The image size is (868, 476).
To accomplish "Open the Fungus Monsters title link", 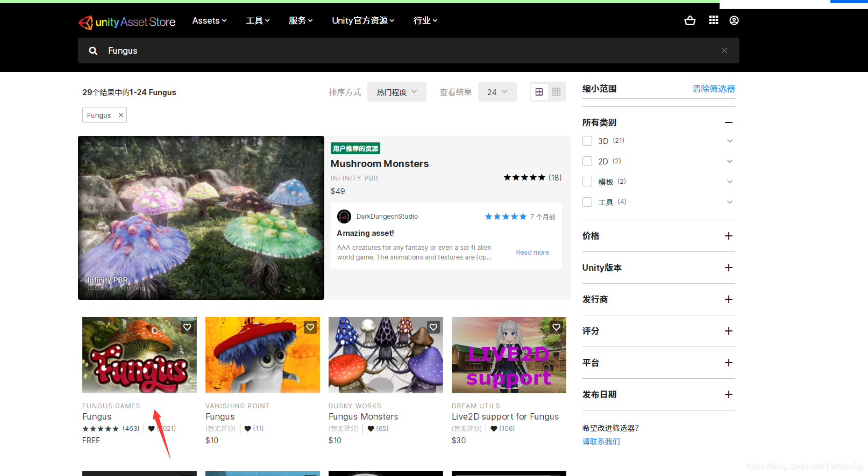I will pyautogui.click(x=364, y=417).
